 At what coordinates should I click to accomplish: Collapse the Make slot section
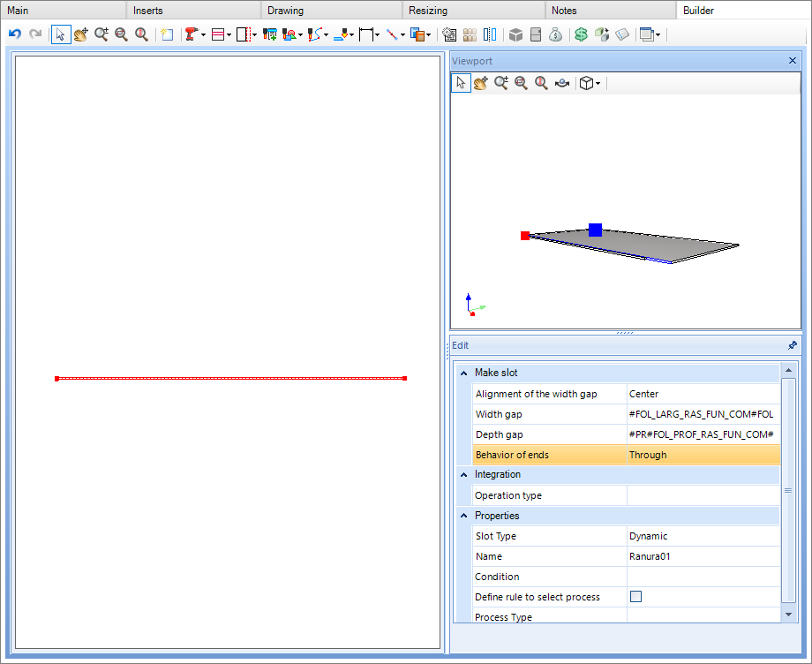coord(464,373)
